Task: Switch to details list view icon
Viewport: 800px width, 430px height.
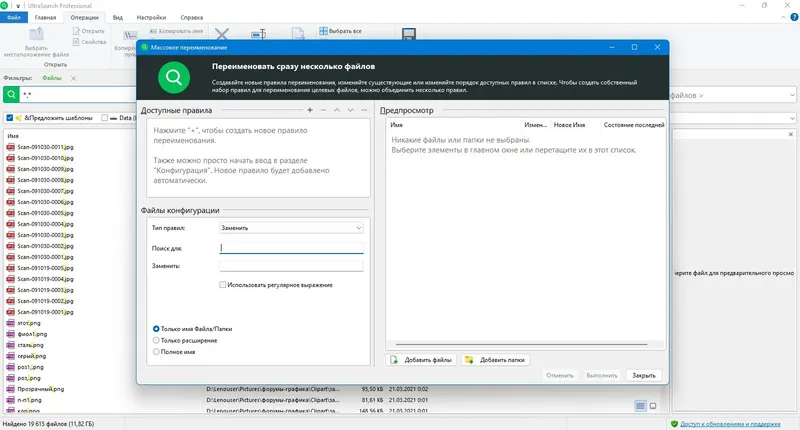Action: [x=640, y=406]
